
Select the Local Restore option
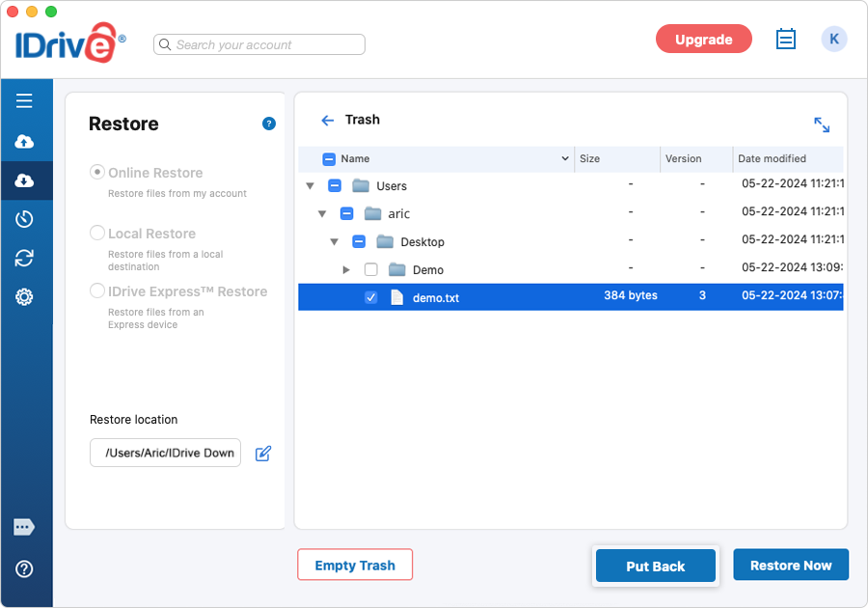(x=97, y=233)
